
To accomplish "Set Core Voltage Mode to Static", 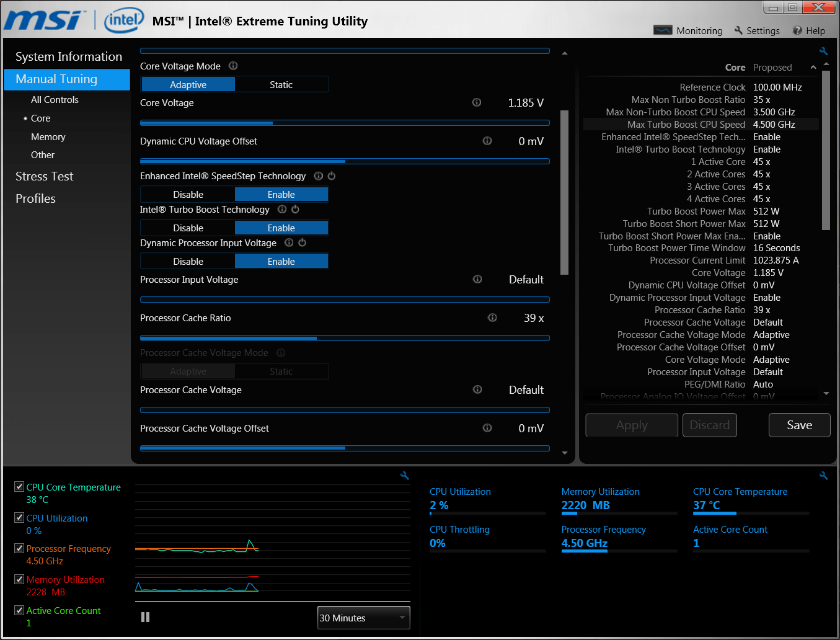I will click(x=281, y=84).
